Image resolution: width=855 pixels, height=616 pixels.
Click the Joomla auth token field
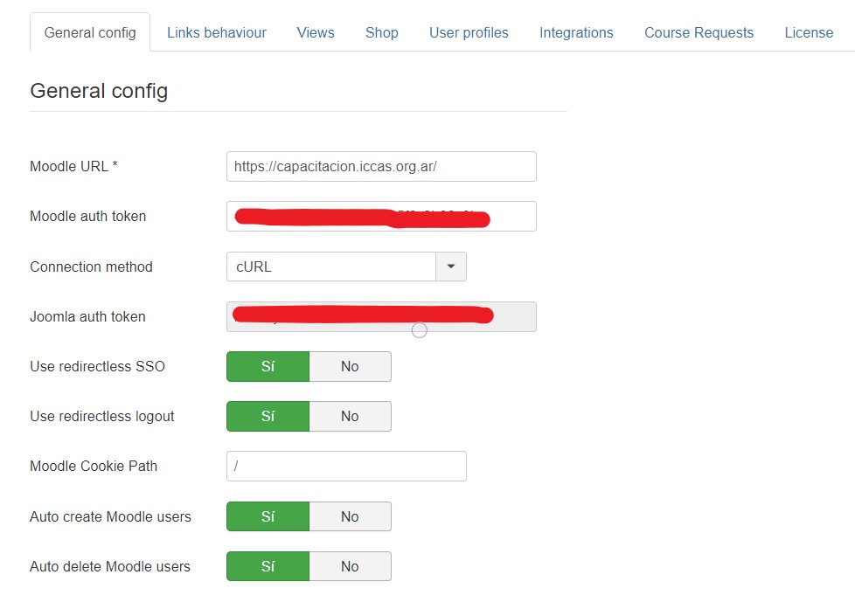[x=380, y=316]
